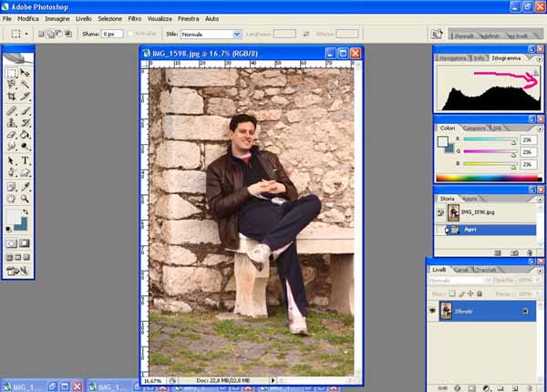Open the Filtro menu
Viewport: 547px width, 392px height.
click(x=134, y=18)
